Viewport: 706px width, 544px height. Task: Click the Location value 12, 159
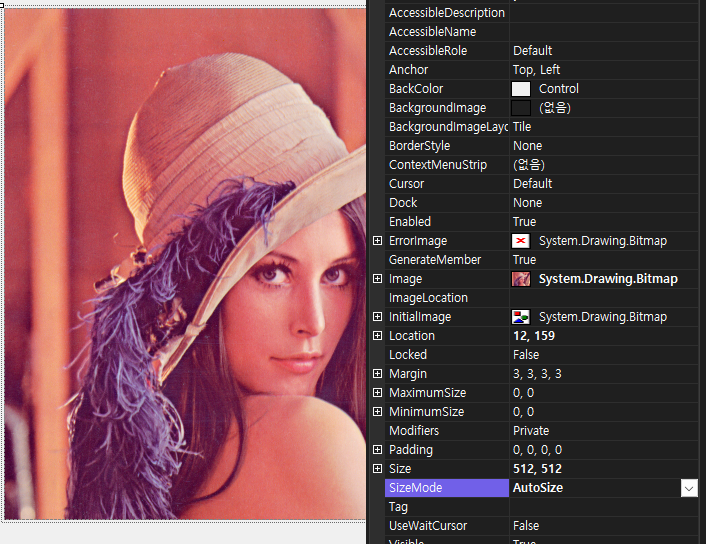534,336
